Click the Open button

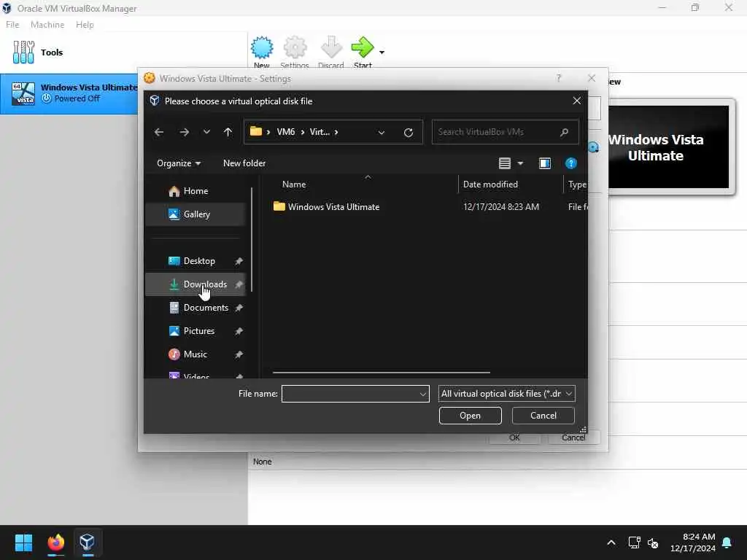pos(471,416)
